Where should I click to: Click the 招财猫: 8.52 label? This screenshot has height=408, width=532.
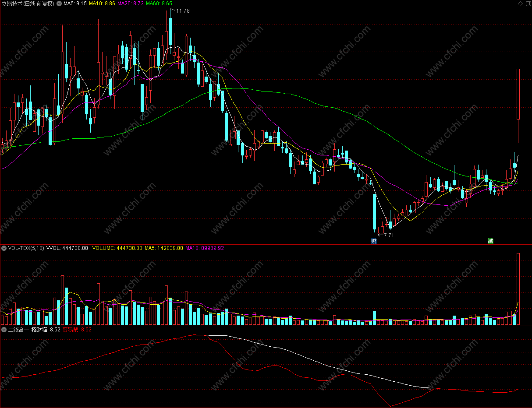tap(46, 330)
